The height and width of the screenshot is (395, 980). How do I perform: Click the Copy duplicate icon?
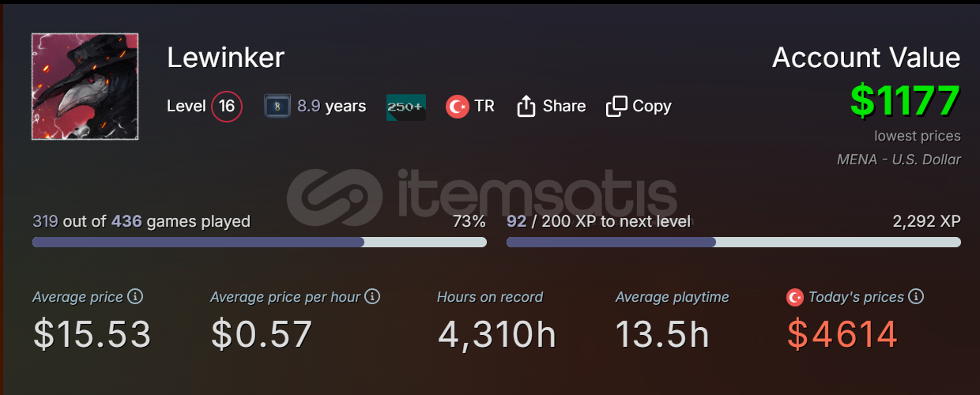coord(616,106)
